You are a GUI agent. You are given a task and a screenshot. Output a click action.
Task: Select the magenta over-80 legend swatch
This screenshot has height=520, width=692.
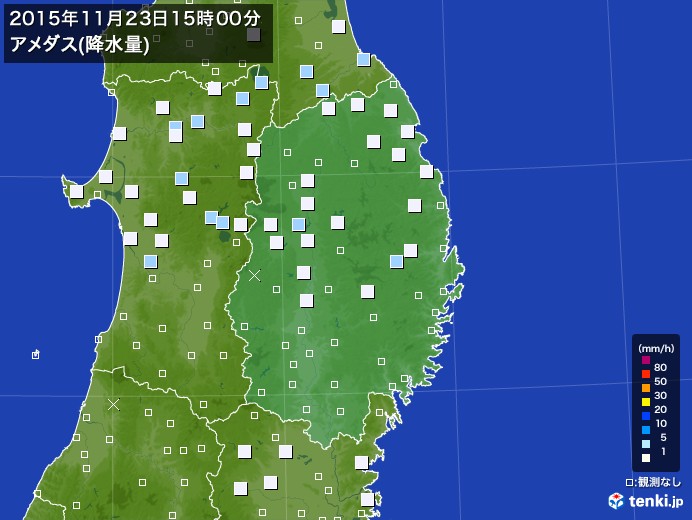coord(646,360)
